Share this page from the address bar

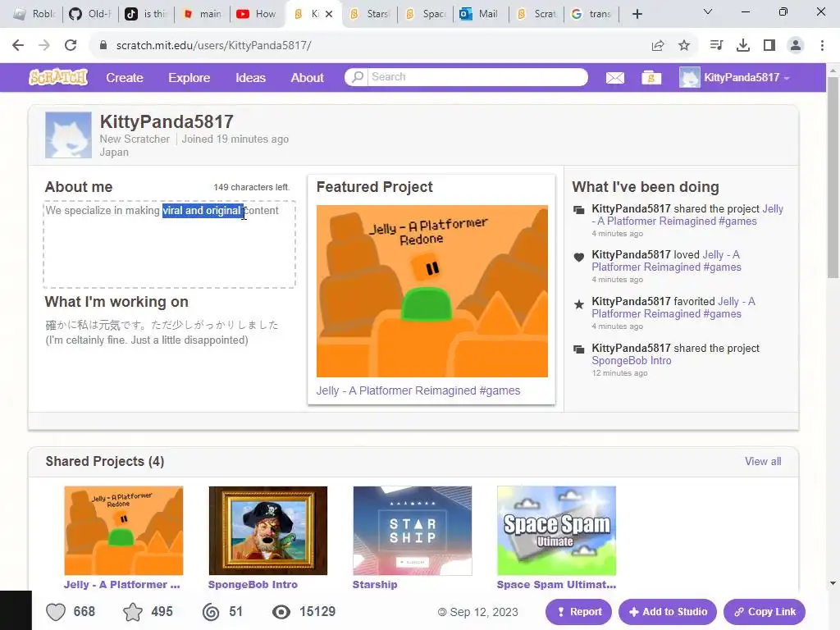658,46
